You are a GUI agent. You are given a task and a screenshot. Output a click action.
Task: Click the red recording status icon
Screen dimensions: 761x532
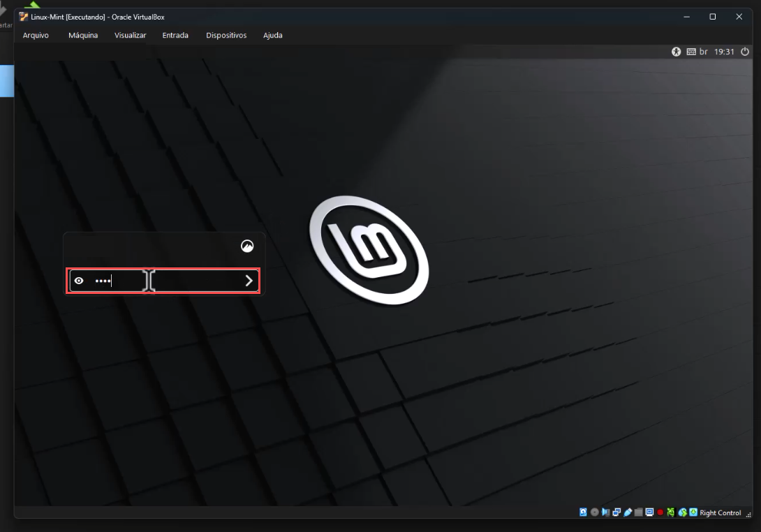(x=660, y=512)
